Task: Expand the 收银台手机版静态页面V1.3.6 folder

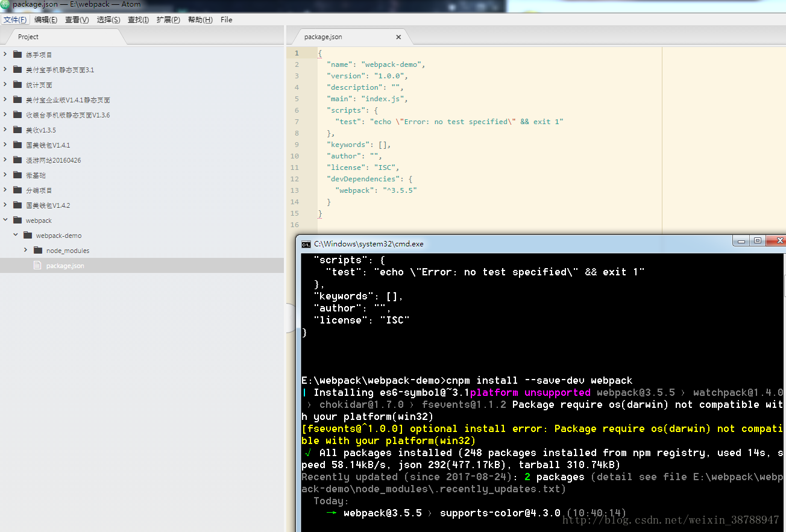Action: coord(5,114)
